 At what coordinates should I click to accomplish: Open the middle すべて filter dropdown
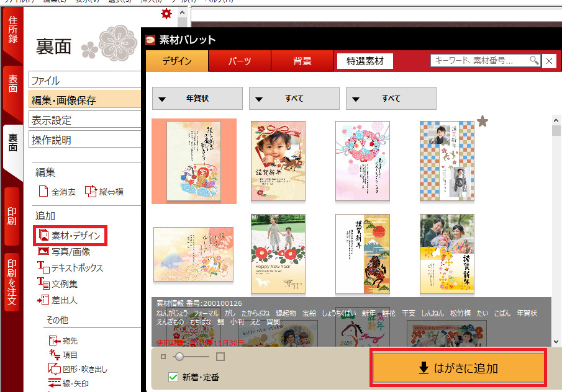(294, 99)
